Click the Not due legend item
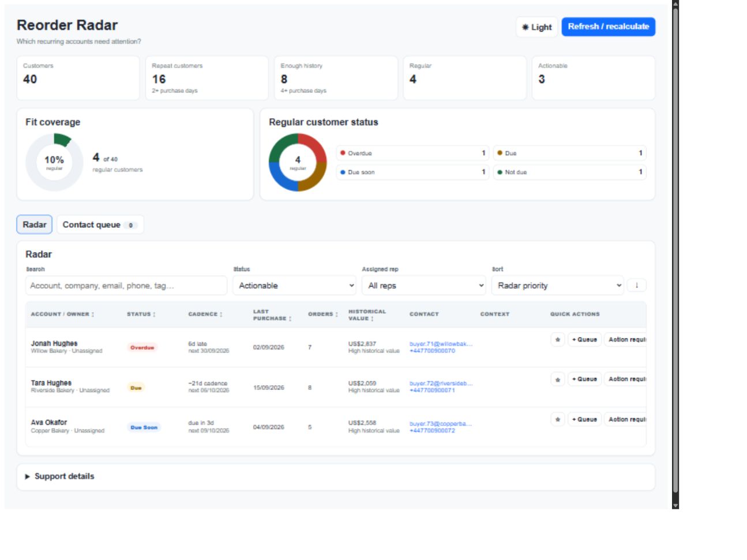 tap(569, 172)
